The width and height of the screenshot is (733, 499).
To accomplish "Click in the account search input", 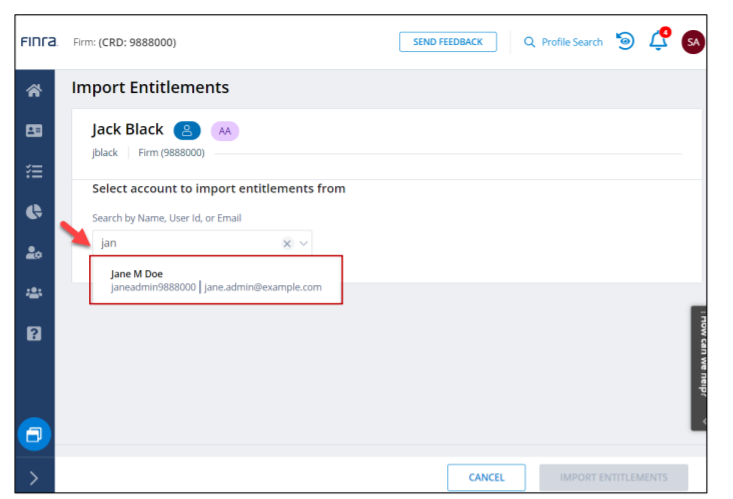I will click(185, 243).
